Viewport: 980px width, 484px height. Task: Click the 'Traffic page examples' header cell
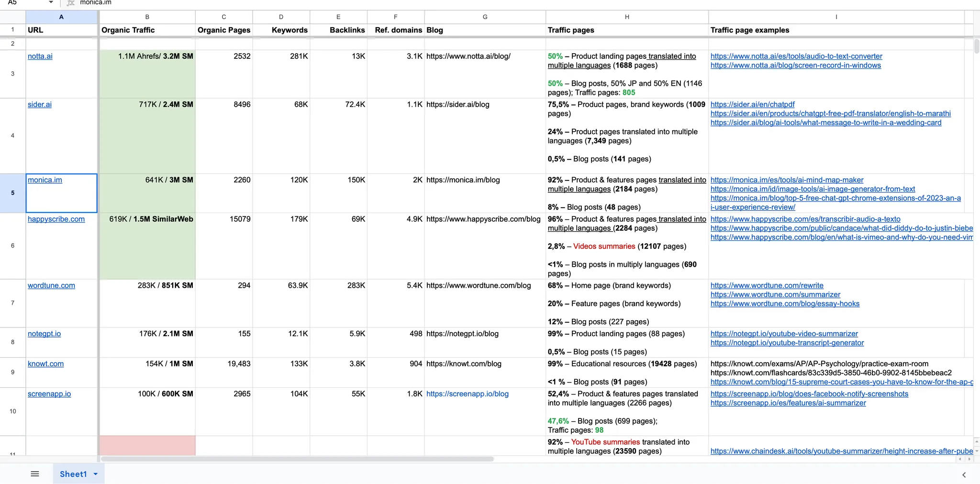coord(836,30)
